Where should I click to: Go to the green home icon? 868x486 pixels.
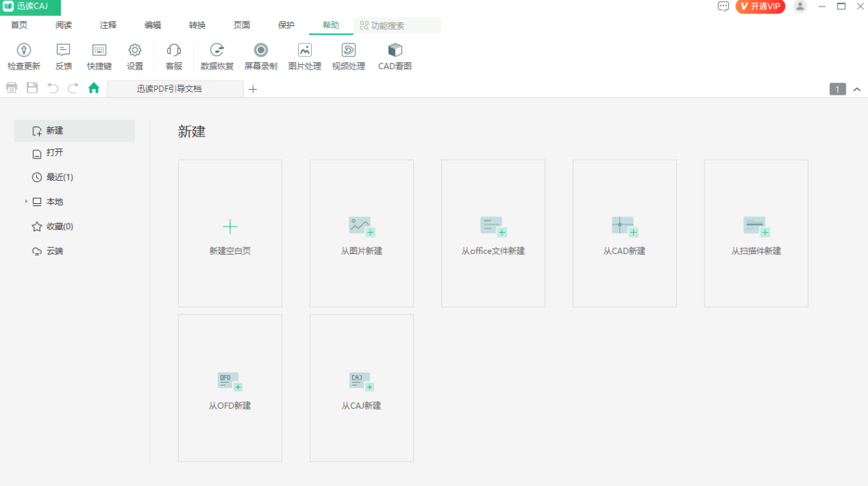tap(93, 88)
